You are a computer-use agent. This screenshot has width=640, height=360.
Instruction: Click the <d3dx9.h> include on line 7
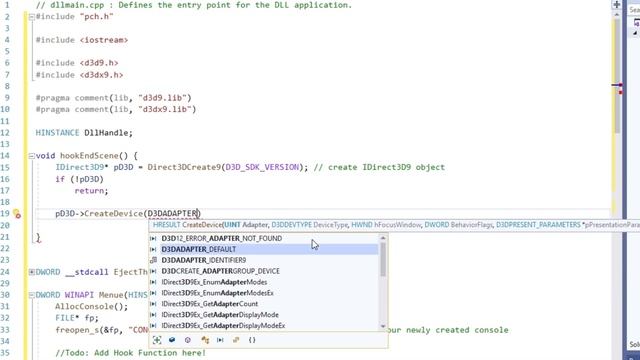[x=101, y=75]
